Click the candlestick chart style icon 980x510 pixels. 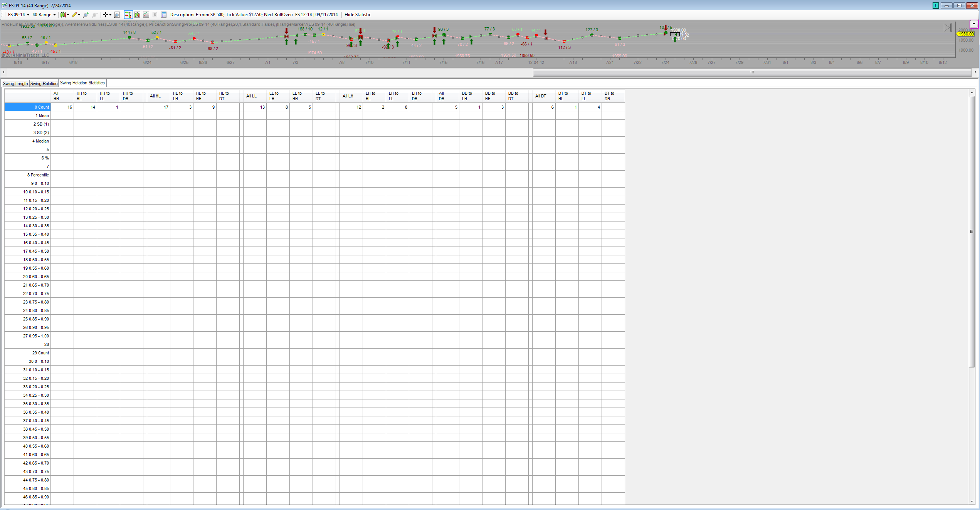[x=63, y=15]
